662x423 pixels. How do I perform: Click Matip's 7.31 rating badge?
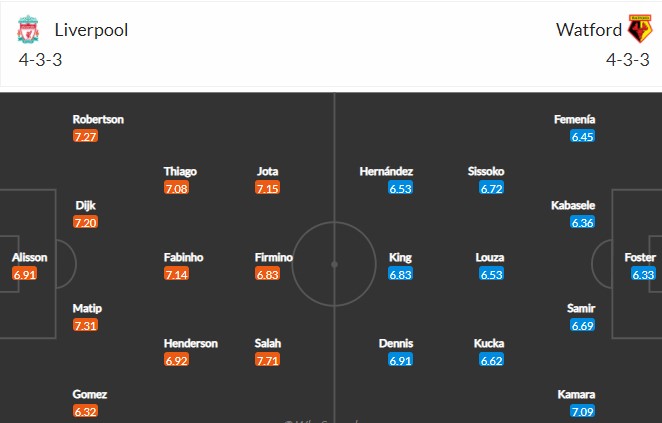pyautogui.click(x=86, y=325)
